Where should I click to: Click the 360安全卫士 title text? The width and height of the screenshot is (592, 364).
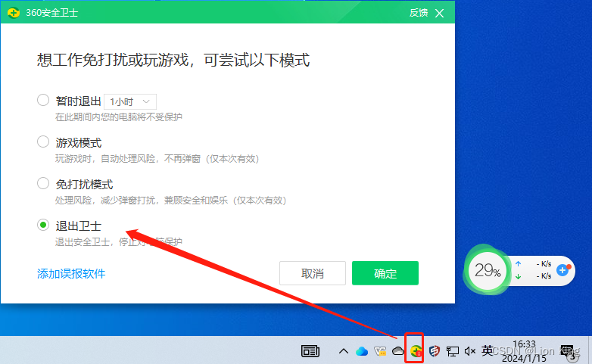tap(51, 12)
